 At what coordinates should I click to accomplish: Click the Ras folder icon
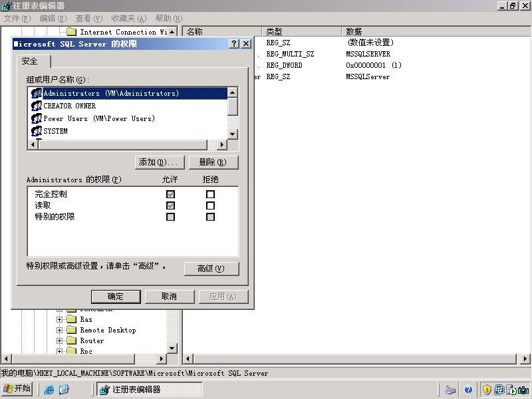[x=71, y=319]
